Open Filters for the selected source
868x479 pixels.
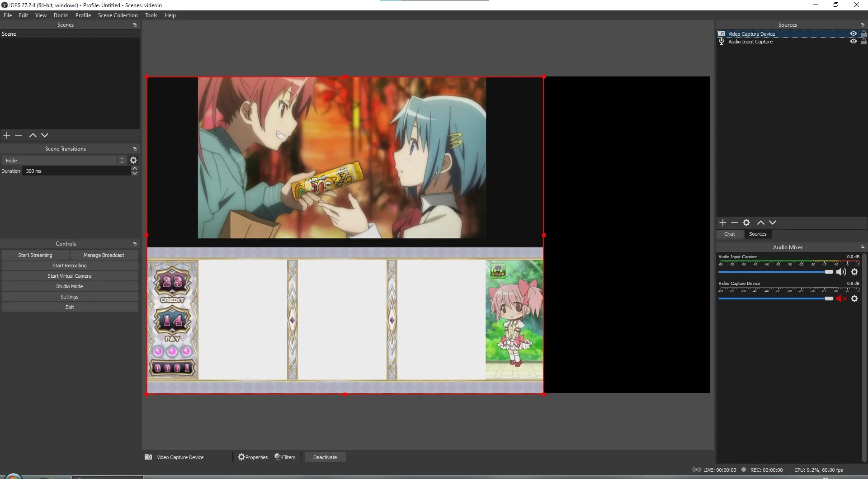[x=285, y=457]
